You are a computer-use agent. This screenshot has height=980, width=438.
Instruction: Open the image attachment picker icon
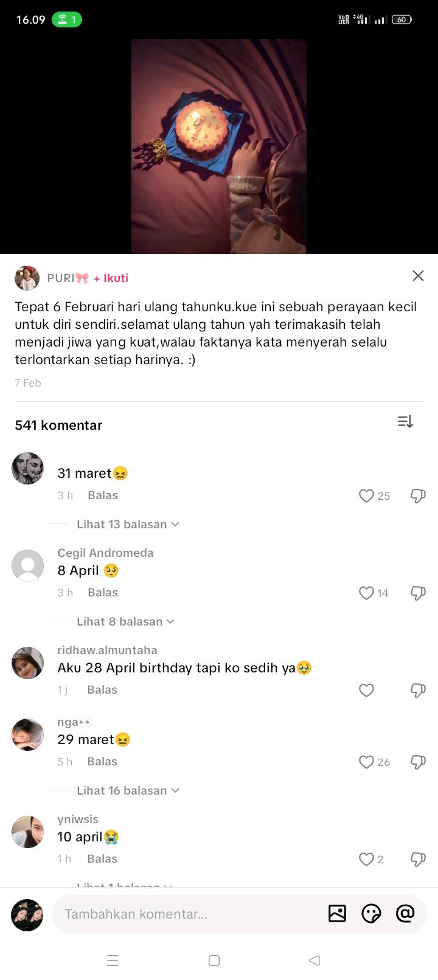tap(337, 913)
